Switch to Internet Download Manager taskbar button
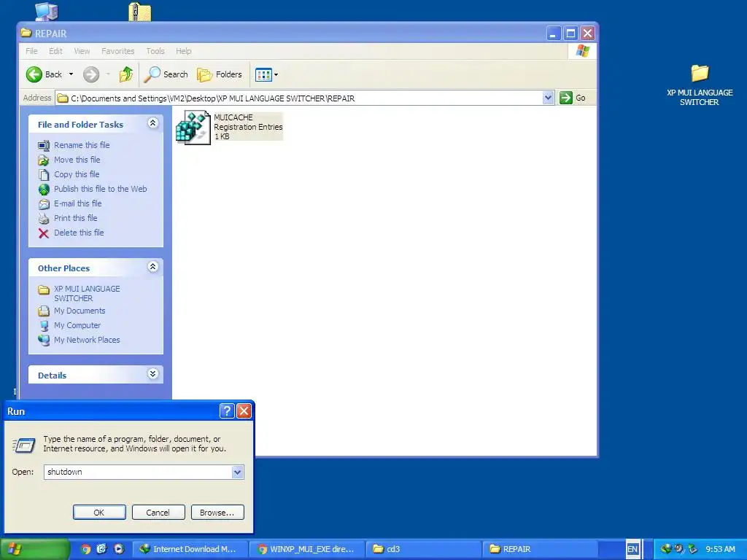Image resolution: width=747 pixels, height=560 pixels. [190, 549]
